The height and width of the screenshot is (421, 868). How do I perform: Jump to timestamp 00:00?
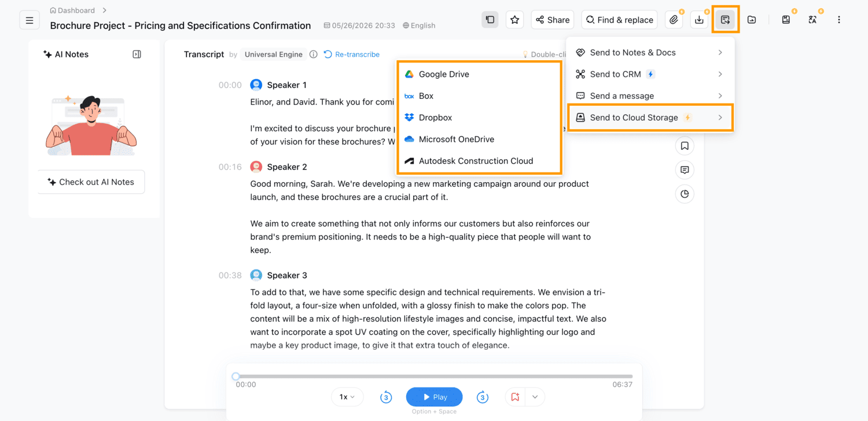tap(230, 85)
